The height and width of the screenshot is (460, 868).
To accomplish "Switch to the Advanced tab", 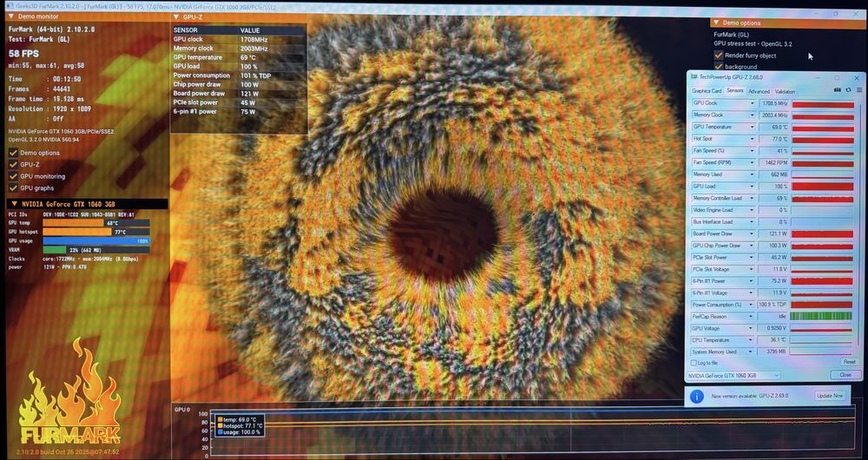I will (759, 91).
